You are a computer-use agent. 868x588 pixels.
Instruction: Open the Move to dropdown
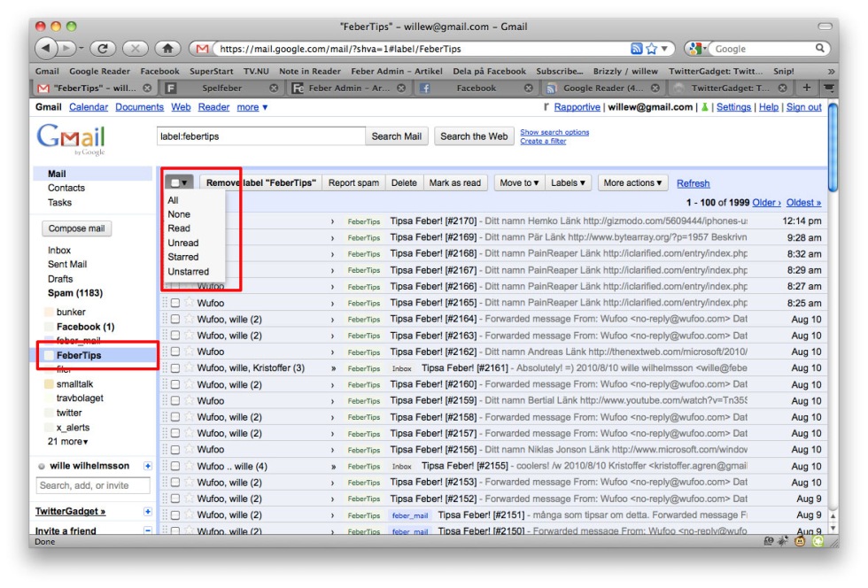coord(518,183)
